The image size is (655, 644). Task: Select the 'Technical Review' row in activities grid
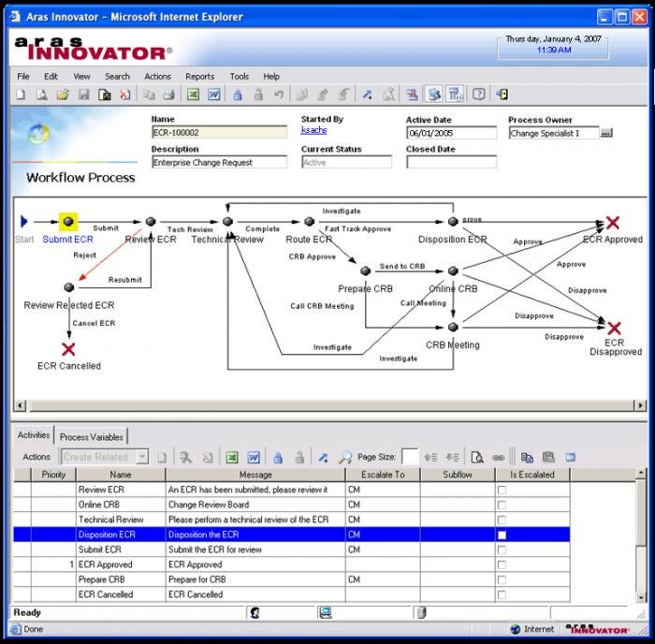[292, 520]
